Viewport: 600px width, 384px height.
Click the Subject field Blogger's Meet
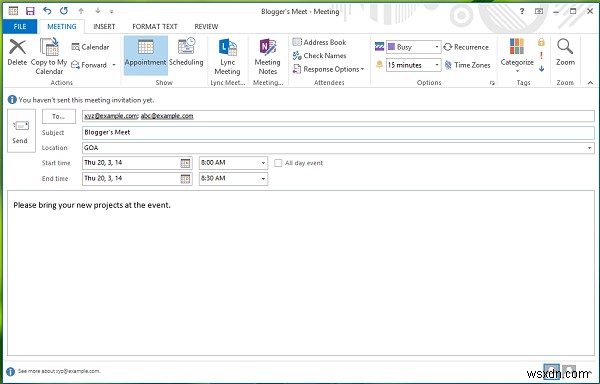[338, 132]
